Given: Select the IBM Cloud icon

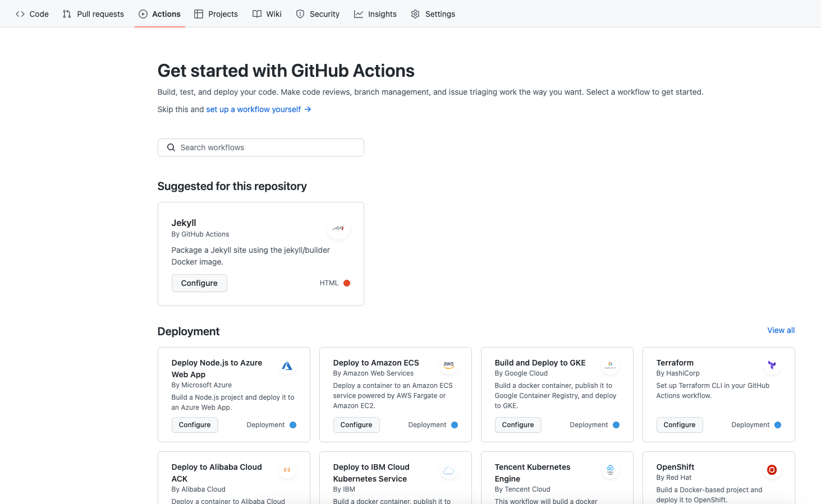Looking at the screenshot, I should point(448,470).
